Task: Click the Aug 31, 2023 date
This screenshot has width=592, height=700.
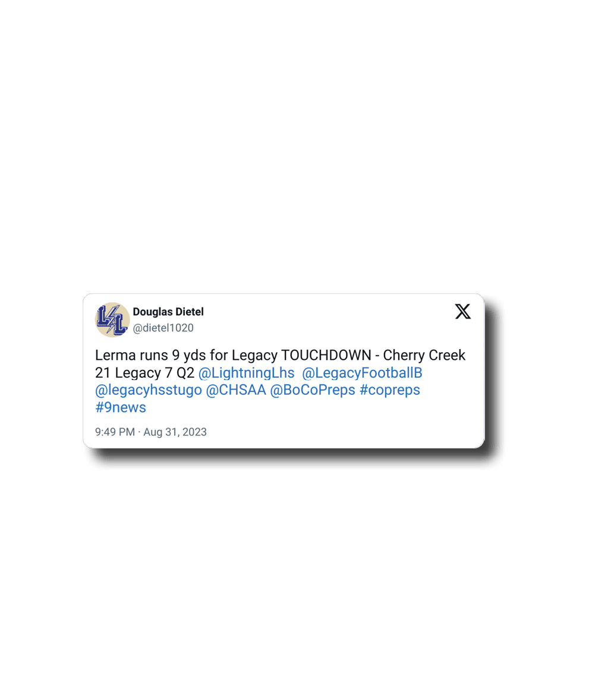Action: tap(175, 432)
